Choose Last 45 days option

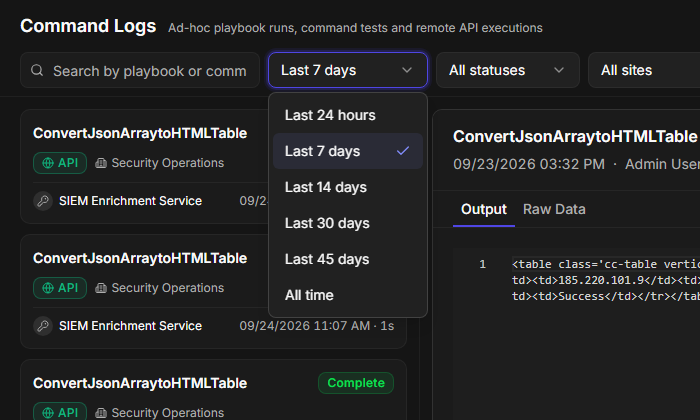click(348, 259)
